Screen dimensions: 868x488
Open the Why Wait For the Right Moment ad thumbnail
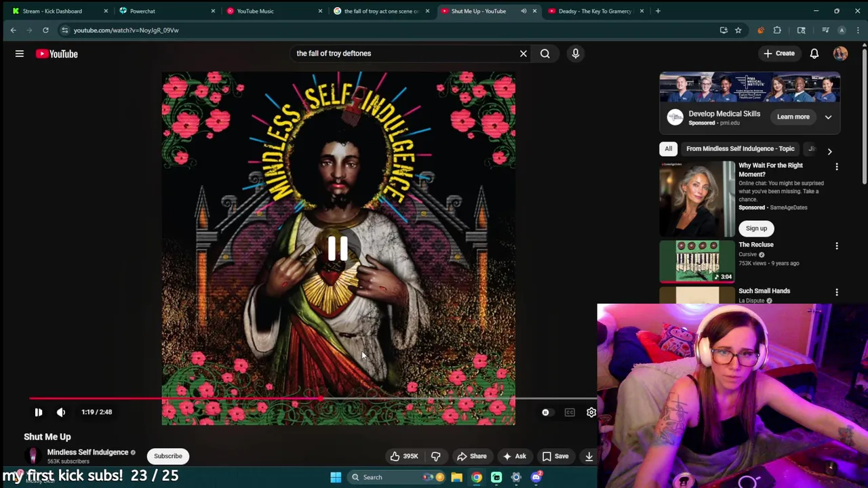[x=697, y=199]
